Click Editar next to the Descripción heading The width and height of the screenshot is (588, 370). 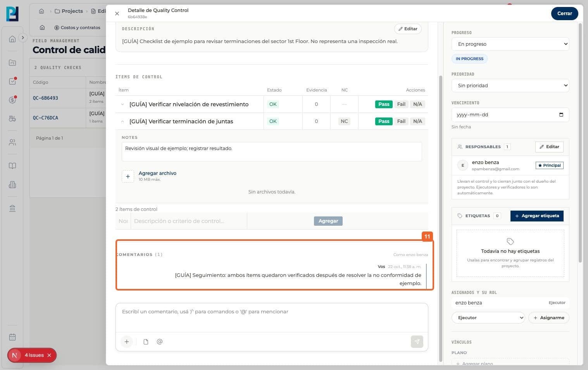408,29
